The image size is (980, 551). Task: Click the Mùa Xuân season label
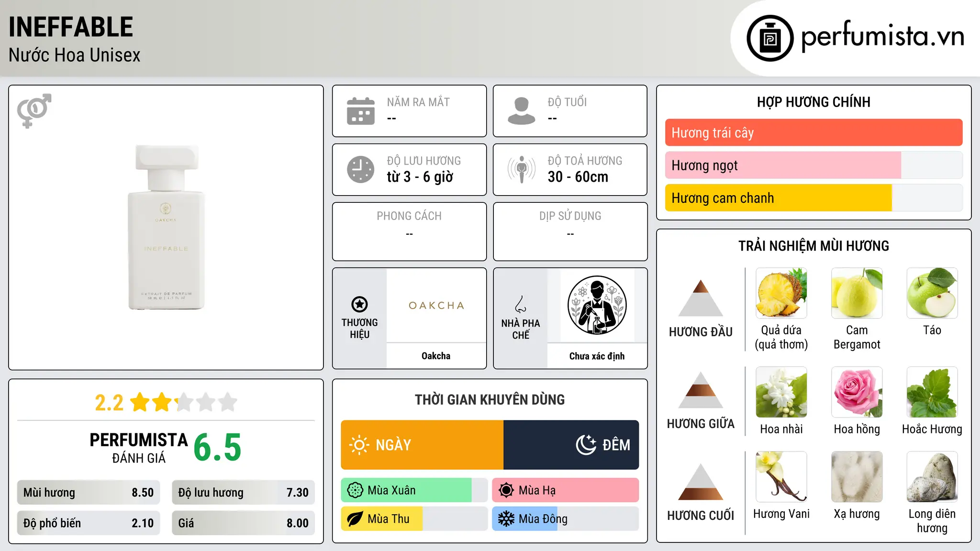(391, 490)
